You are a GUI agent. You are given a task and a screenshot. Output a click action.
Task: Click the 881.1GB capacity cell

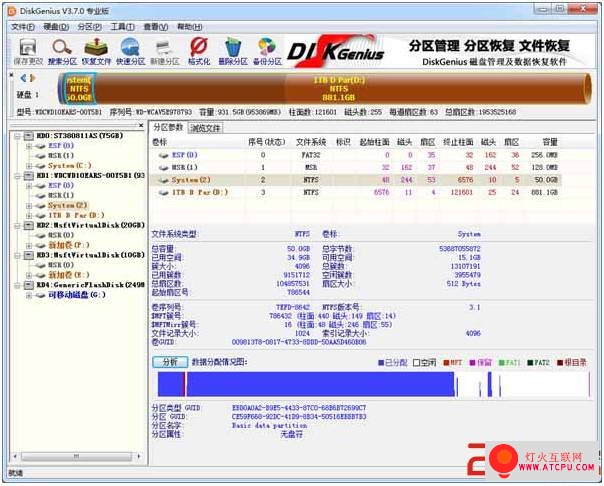pos(544,193)
